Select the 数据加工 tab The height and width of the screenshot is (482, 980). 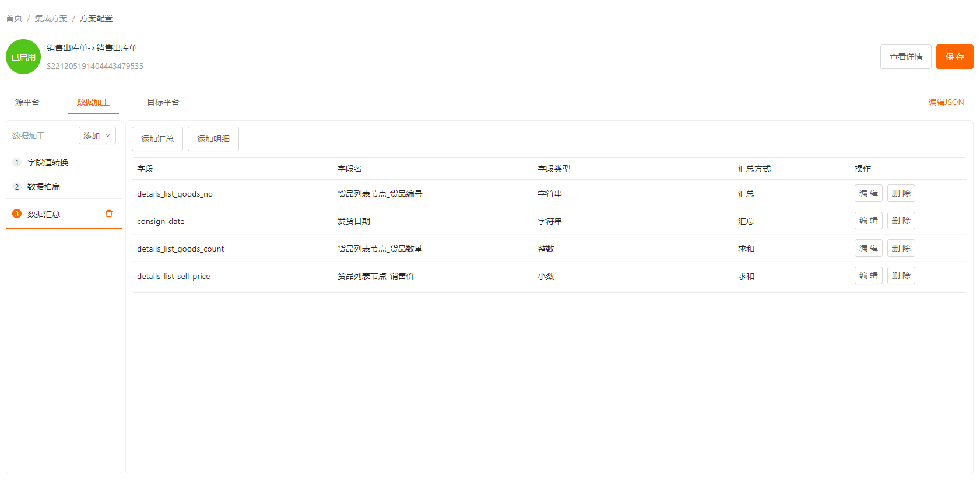(x=93, y=102)
